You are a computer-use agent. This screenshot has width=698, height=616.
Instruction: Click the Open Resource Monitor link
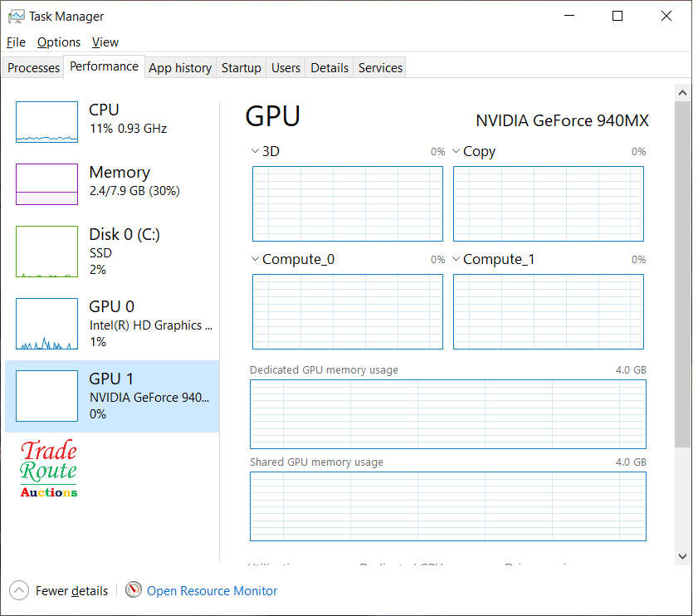[x=212, y=591]
